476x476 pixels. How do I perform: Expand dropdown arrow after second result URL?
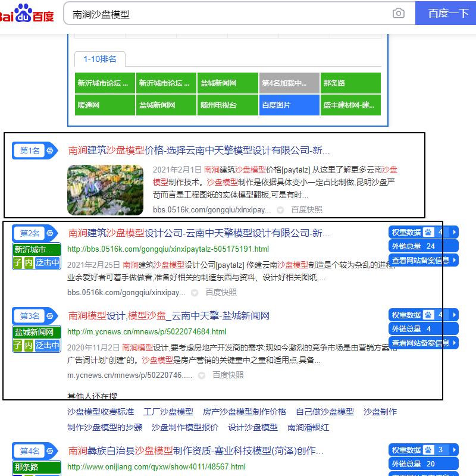pyautogui.click(x=195, y=293)
